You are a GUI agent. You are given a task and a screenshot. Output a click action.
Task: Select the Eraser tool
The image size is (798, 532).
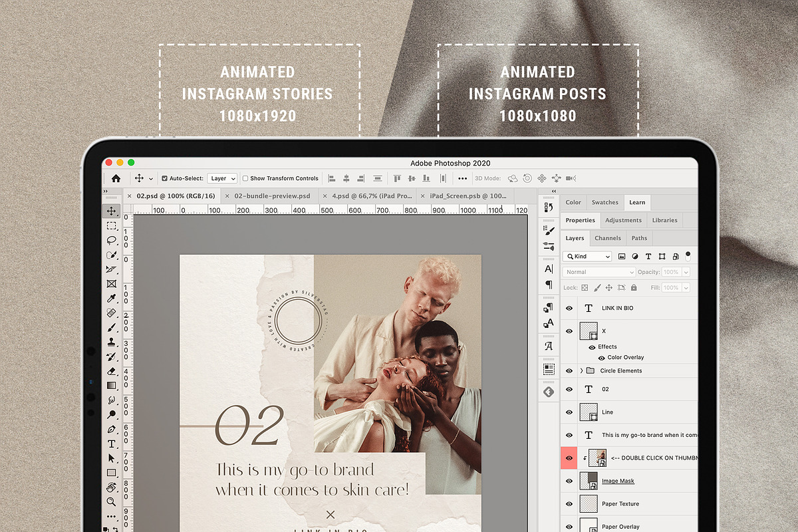tap(111, 371)
